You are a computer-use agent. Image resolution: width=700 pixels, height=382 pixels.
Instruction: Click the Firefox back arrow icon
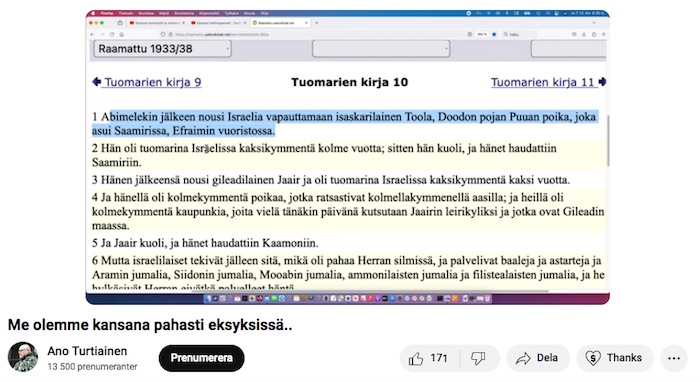tap(92, 34)
